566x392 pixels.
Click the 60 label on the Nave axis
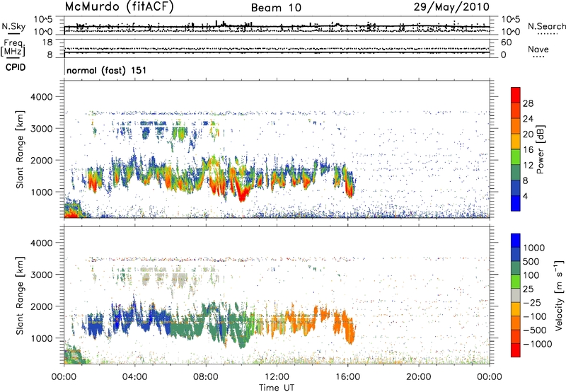click(x=506, y=42)
